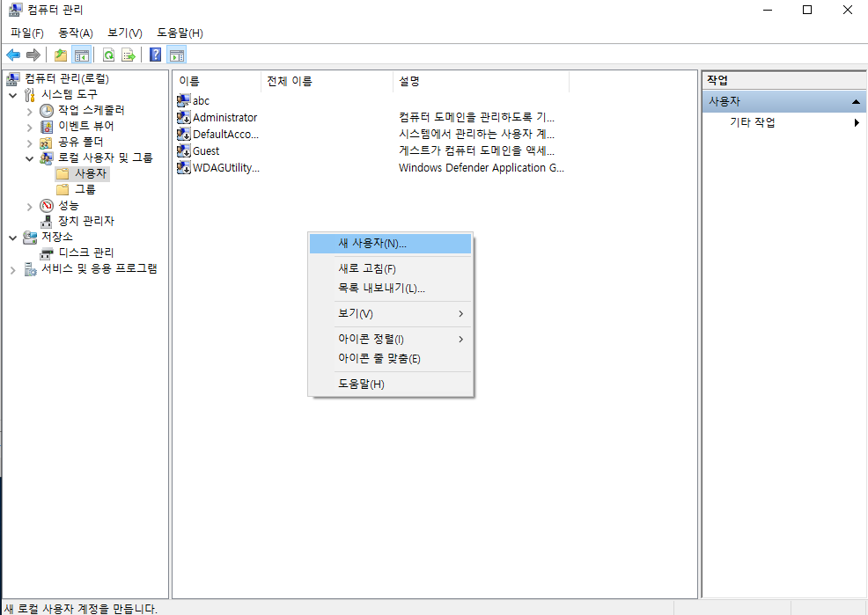The image size is (868, 615).
Task: Click the forward arrow toolbar icon
Action: tap(33, 55)
